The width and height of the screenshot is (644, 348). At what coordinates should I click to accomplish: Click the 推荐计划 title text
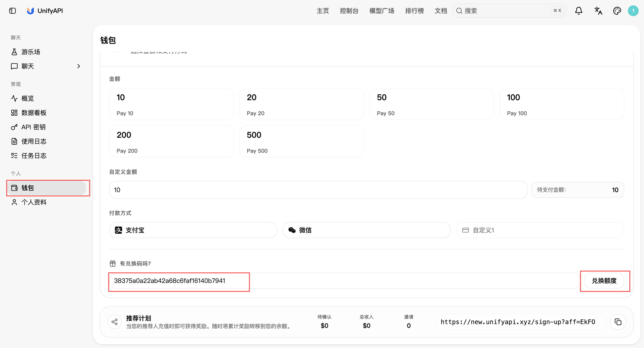[x=138, y=318]
